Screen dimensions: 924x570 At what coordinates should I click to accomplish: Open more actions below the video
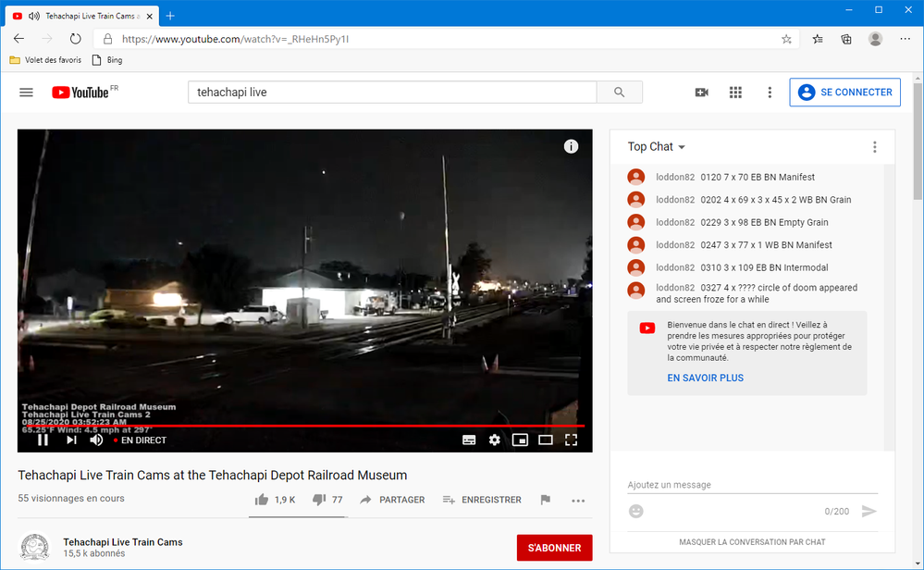point(578,501)
